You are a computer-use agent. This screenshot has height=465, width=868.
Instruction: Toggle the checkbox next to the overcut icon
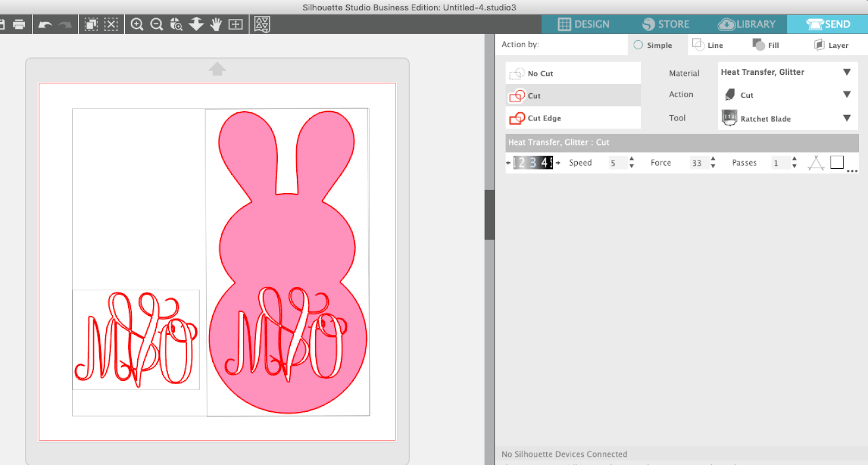click(x=837, y=162)
